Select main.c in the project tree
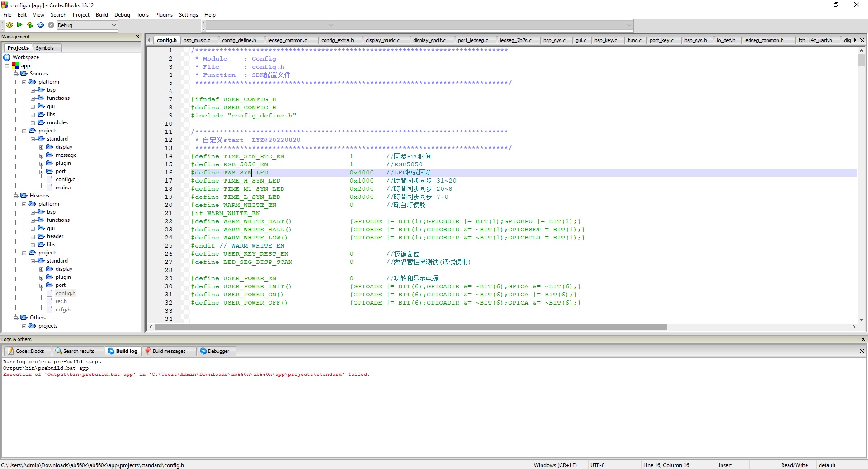868x469 pixels. pos(64,188)
